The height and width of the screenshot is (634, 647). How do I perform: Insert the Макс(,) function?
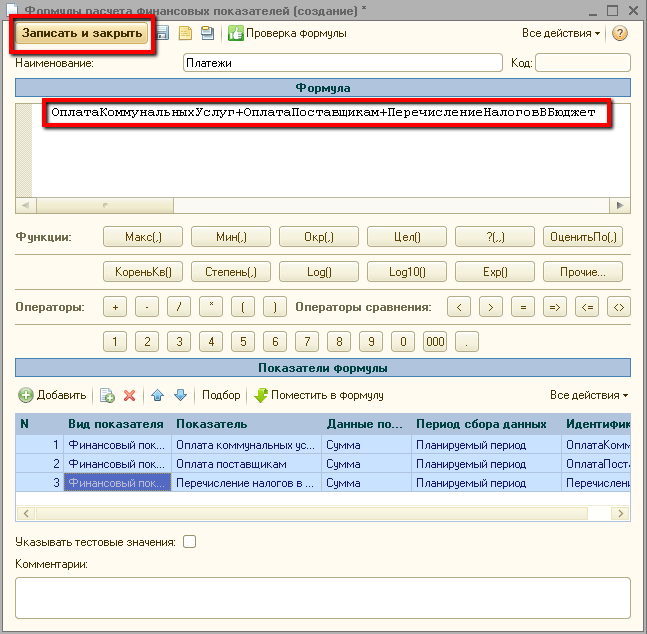click(143, 237)
